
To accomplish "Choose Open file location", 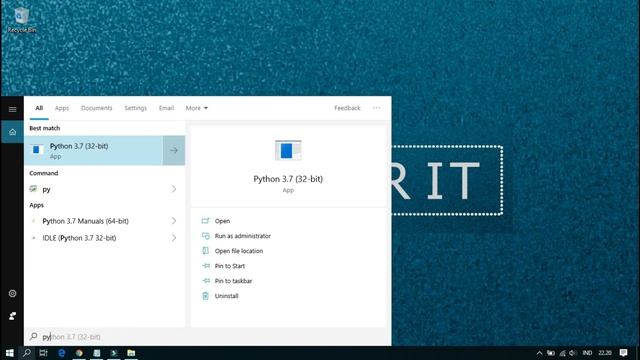I will (x=239, y=251).
